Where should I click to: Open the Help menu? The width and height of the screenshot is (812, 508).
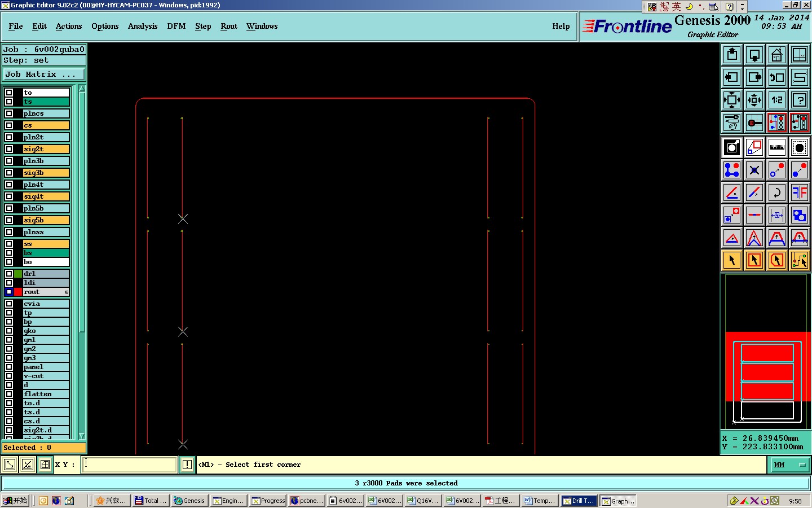pos(561,26)
